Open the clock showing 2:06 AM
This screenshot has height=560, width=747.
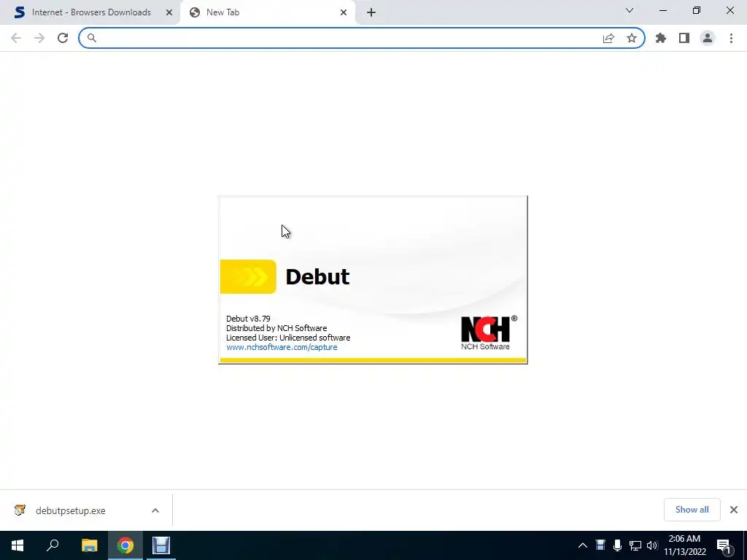click(x=684, y=545)
